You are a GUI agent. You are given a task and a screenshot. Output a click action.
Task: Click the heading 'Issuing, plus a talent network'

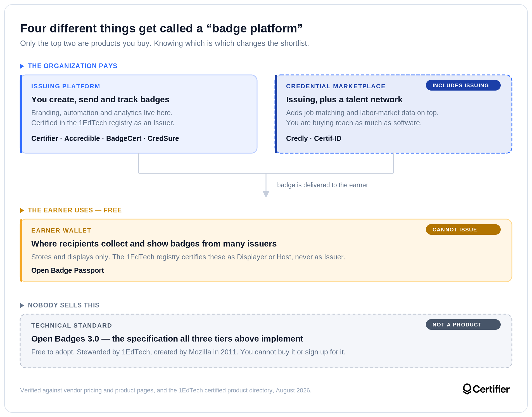344,99
